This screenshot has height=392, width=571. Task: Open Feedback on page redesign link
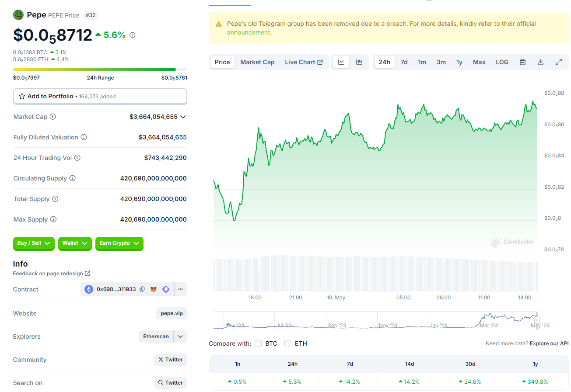pyautogui.click(x=48, y=274)
